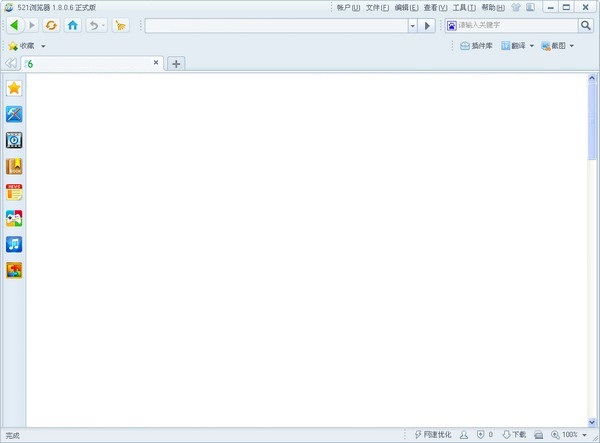Open the sidebar book icon

(14, 166)
